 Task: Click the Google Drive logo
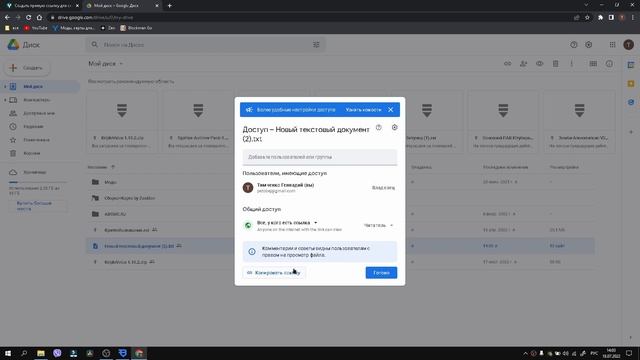(13, 44)
